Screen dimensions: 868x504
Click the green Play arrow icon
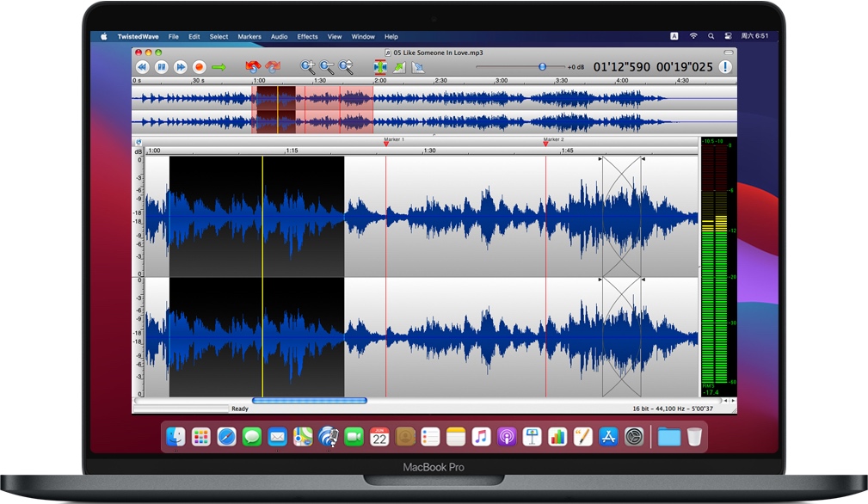click(x=219, y=66)
